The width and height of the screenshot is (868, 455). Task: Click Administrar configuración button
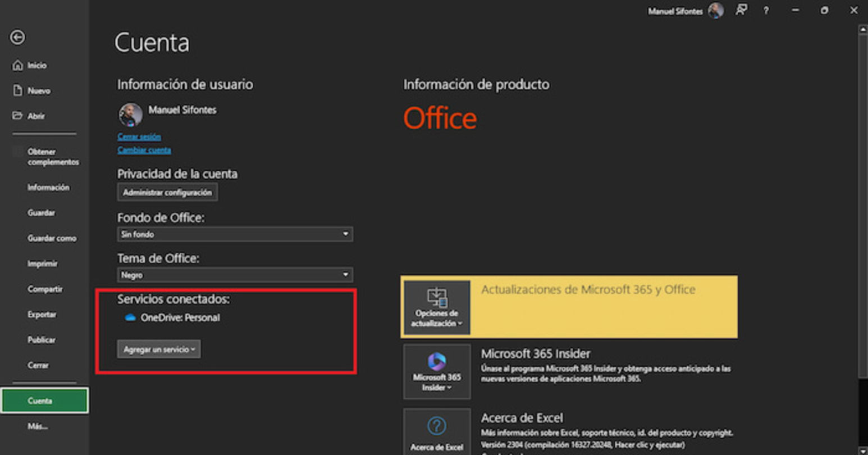pos(167,193)
